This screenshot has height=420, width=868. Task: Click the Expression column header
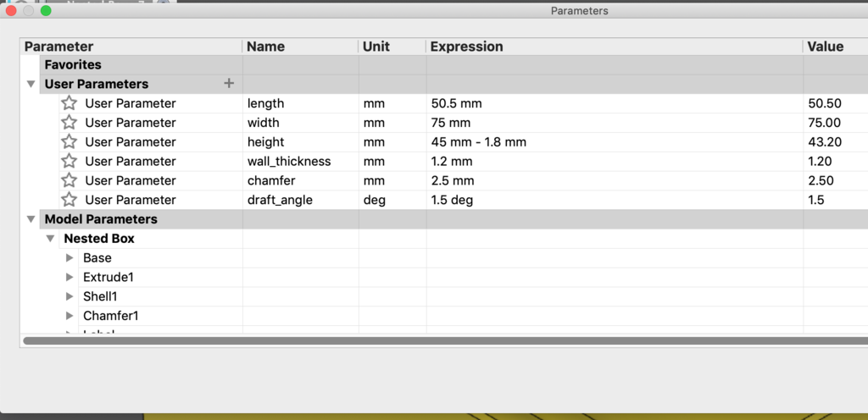(467, 47)
